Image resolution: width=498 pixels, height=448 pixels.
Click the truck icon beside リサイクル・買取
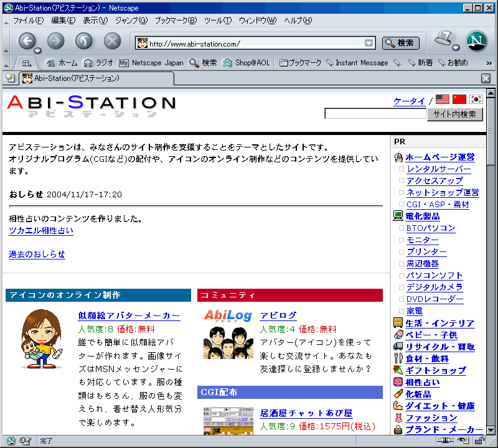click(x=398, y=347)
